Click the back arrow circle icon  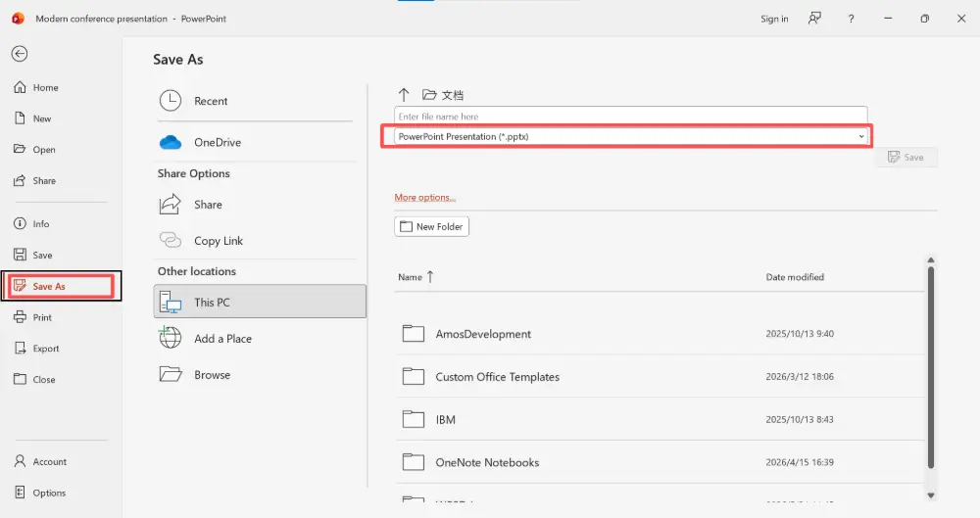pos(20,54)
